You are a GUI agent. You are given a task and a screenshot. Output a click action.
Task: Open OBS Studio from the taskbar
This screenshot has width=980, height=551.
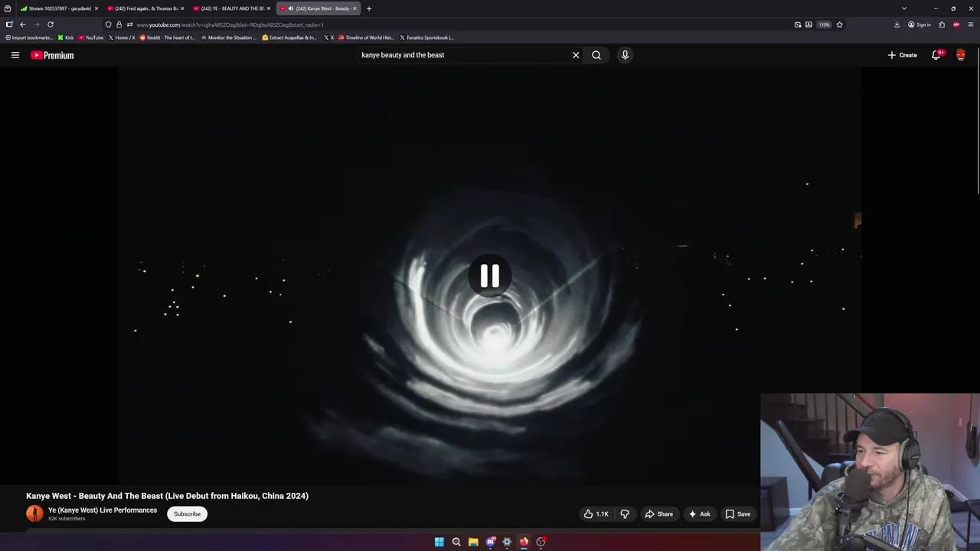pos(541,542)
